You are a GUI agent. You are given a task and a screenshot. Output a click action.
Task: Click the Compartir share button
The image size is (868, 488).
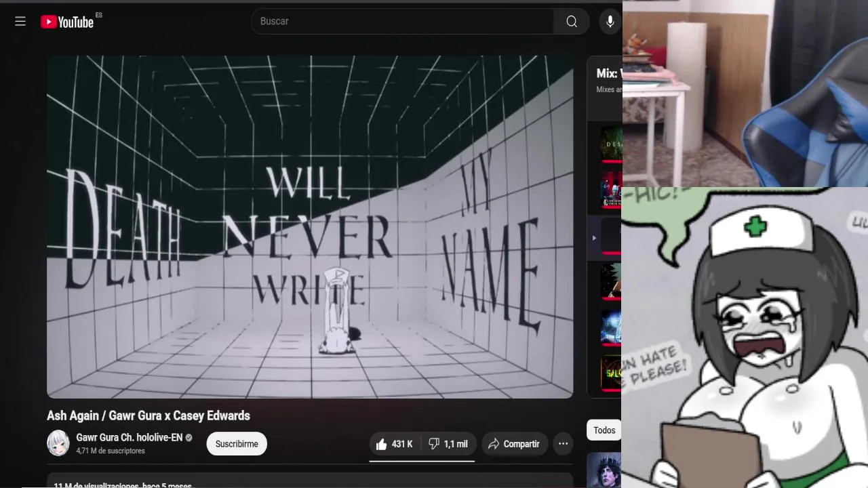[x=514, y=444]
